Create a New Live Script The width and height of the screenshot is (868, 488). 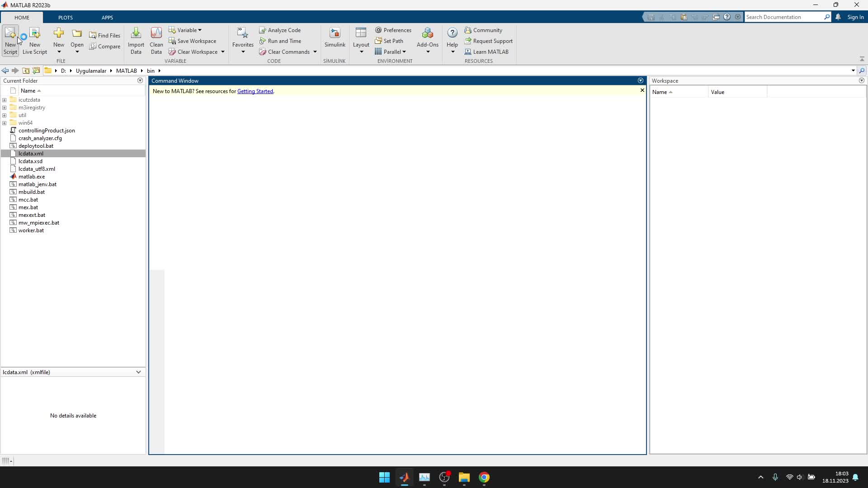(x=35, y=41)
